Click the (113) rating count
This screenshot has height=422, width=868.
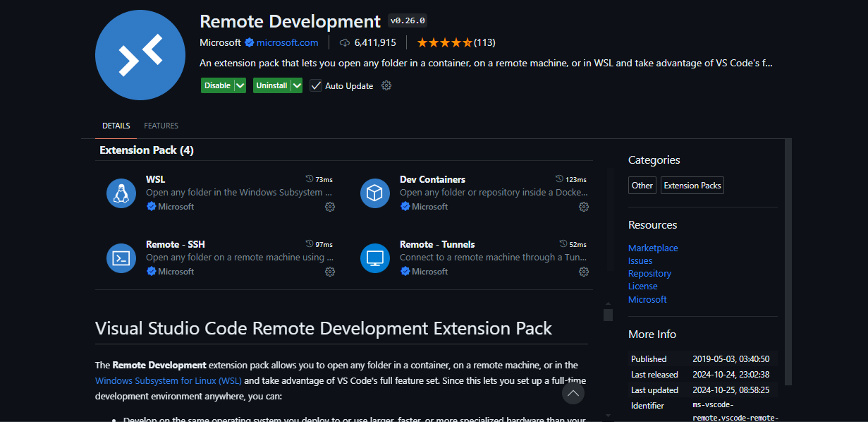click(484, 42)
